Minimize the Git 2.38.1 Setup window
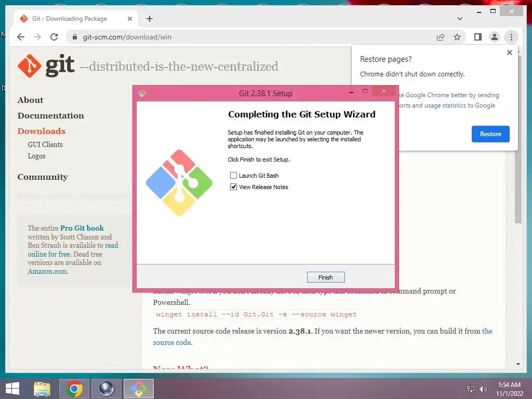The image size is (532, 399). [x=351, y=92]
